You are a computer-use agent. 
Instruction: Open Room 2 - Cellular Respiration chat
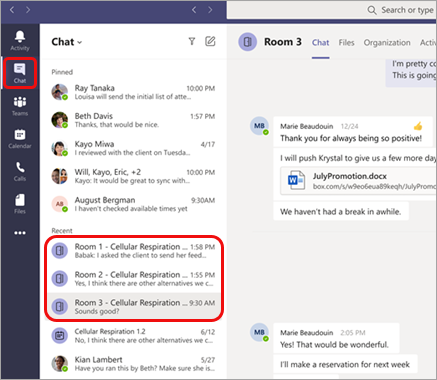point(134,279)
